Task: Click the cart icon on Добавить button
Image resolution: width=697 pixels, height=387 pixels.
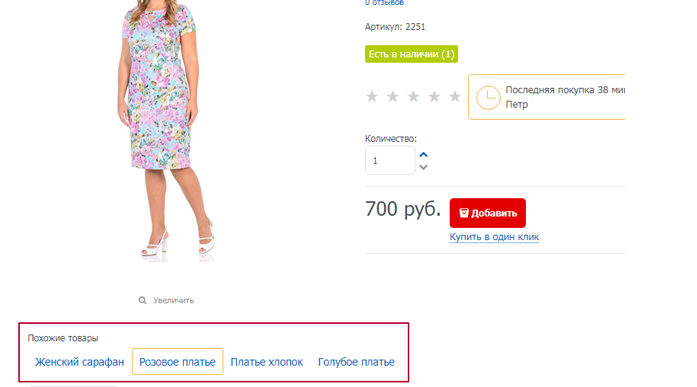Action: (464, 213)
